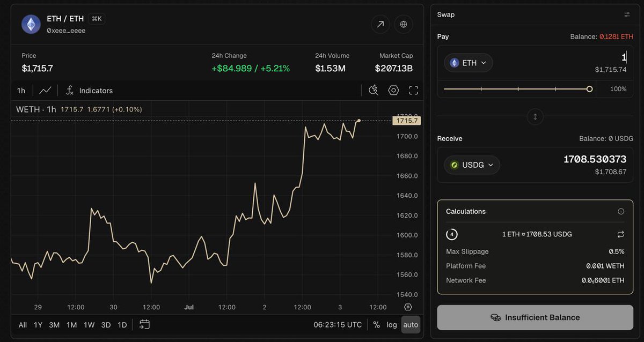This screenshot has width=644, height=342.
Task: Select the All time range
Action: click(23, 325)
